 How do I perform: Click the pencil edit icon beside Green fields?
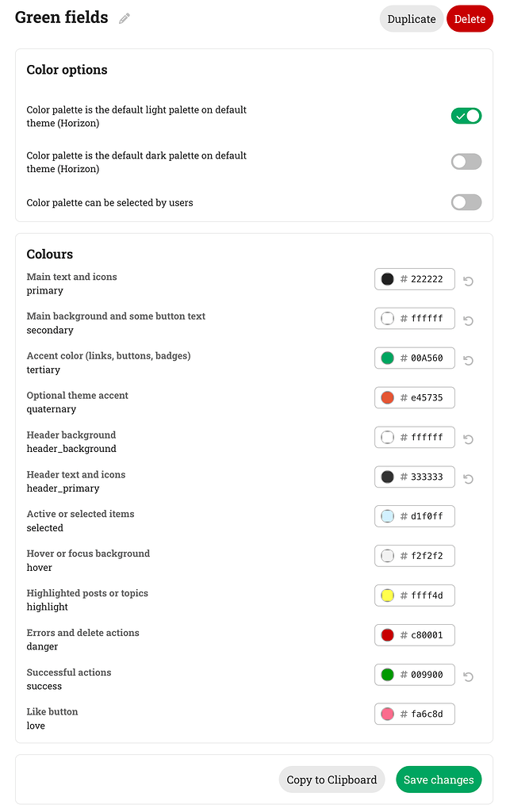[x=125, y=18]
